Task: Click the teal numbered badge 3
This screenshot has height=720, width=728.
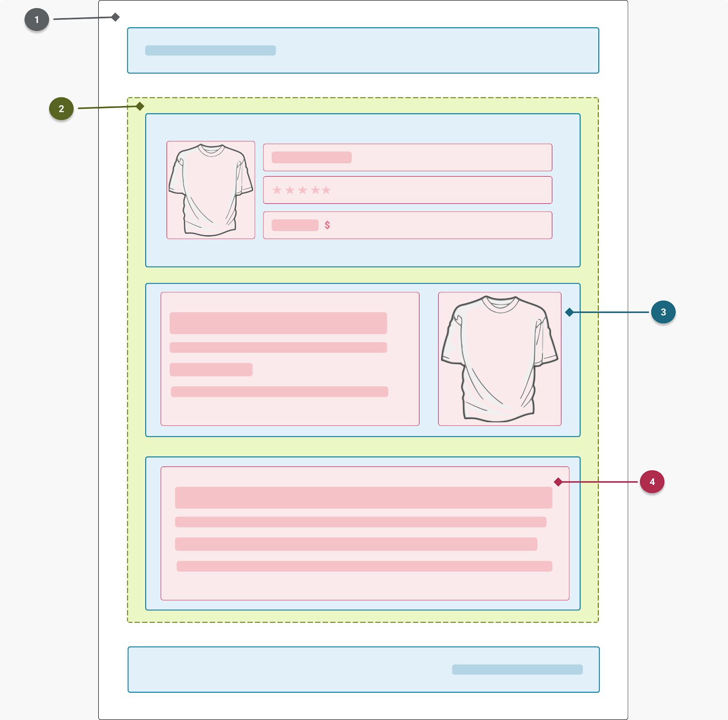Action: pos(663,312)
